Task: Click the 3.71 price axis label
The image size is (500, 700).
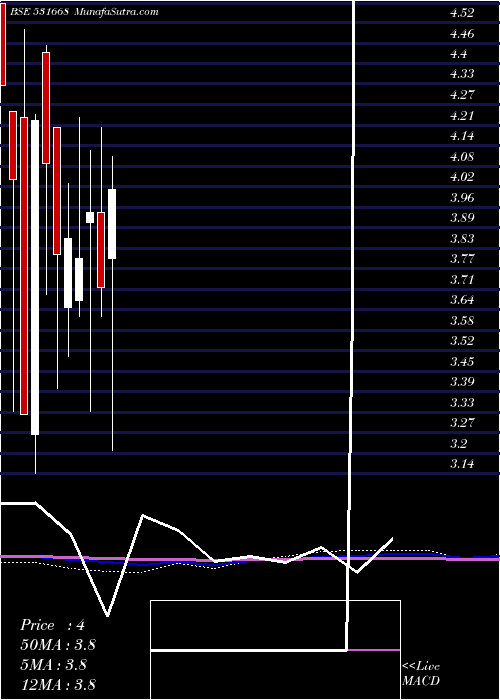Action: (462, 280)
